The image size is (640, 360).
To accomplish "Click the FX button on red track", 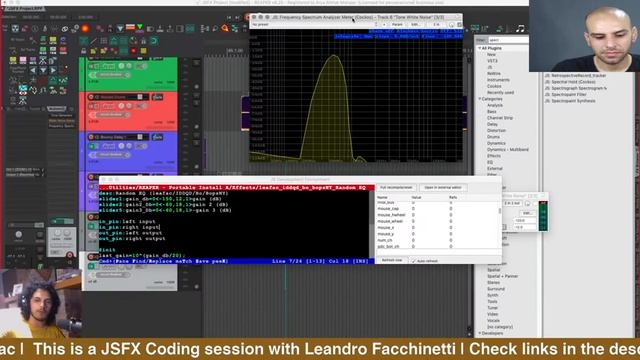I will pos(157,97).
